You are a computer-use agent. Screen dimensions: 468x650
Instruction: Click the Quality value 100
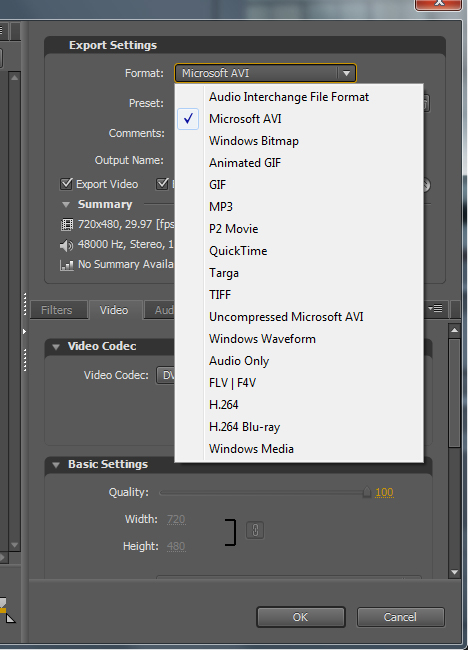point(384,492)
